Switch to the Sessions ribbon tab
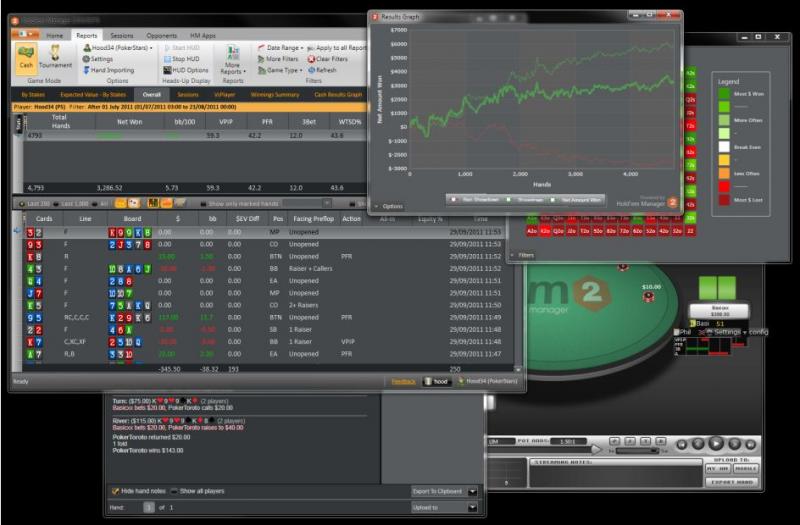Image resolution: width=800 pixels, height=525 pixels. tap(121, 36)
